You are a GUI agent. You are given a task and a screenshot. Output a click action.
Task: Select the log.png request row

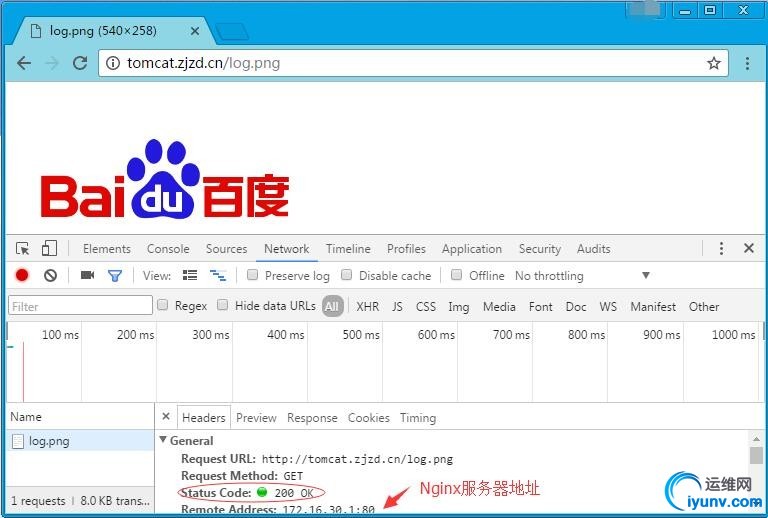coord(80,441)
